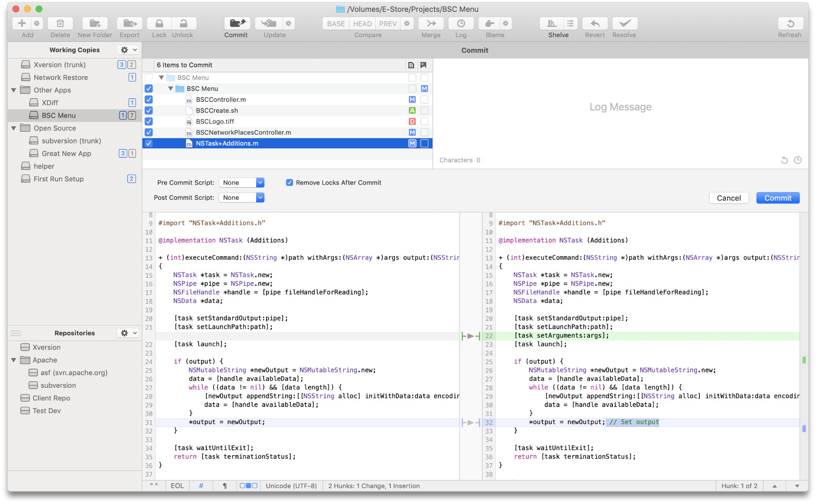This screenshot has width=816, height=504.
Task: Open Repositories gear menu
Action: [x=128, y=333]
